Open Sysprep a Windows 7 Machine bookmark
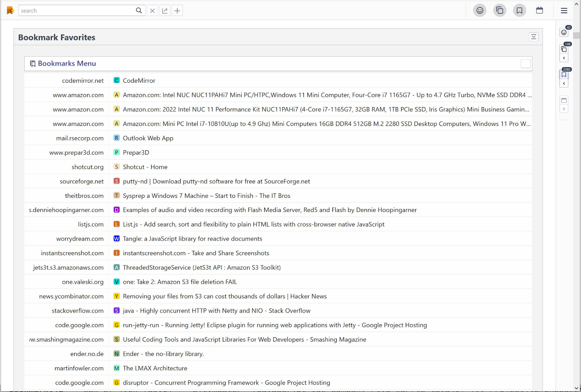The height and width of the screenshot is (392, 581). click(x=206, y=196)
